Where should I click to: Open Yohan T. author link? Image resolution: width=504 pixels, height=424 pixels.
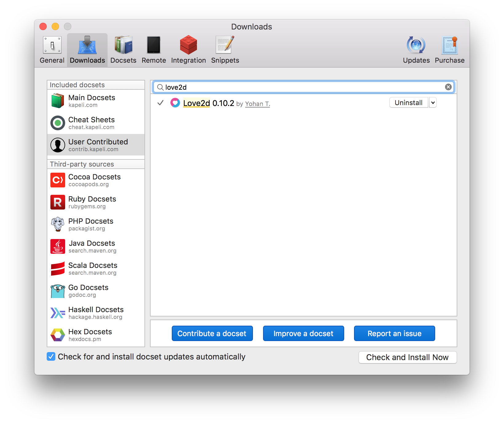[258, 104]
